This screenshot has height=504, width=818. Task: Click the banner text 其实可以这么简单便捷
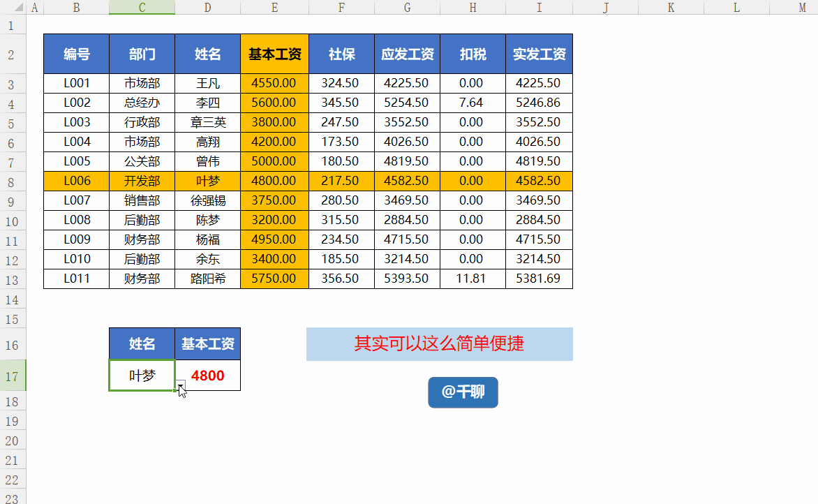(x=439, y=344)
